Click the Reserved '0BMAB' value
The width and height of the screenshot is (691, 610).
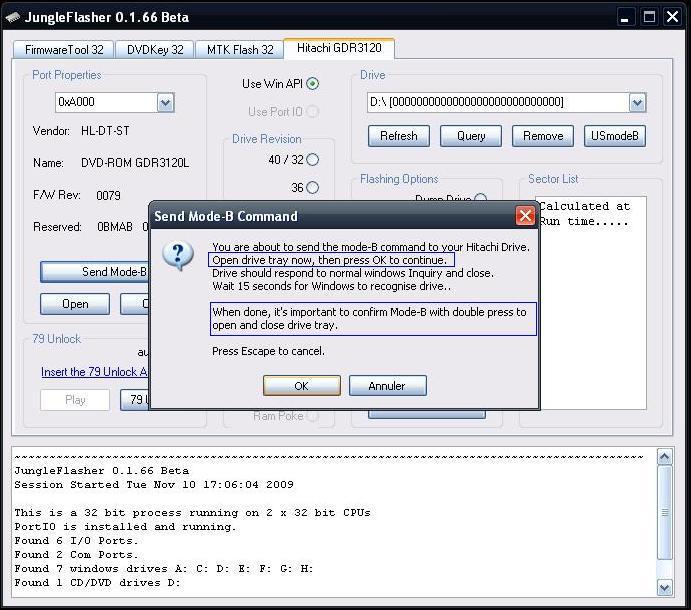(115, 227)
